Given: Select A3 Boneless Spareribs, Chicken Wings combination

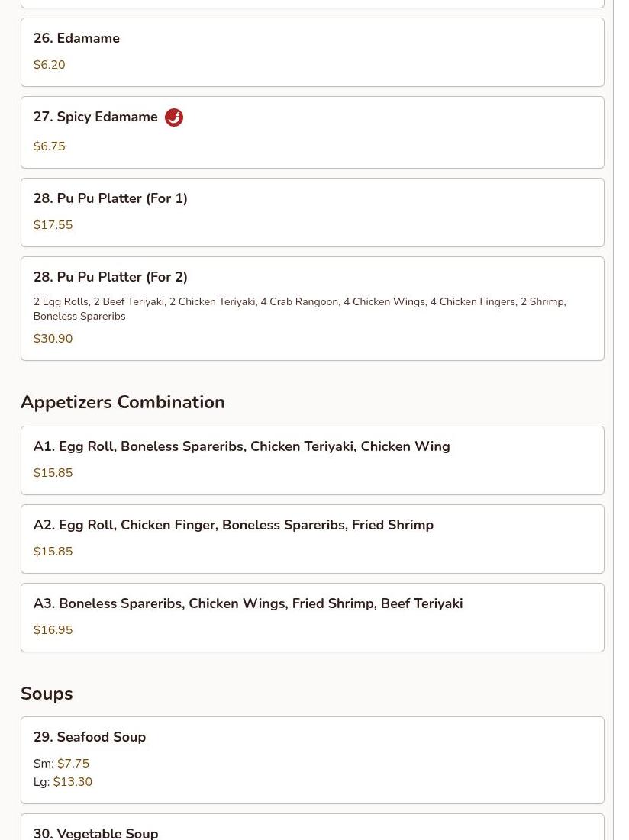Looking at the screenshot, I should tap(312, 618).
